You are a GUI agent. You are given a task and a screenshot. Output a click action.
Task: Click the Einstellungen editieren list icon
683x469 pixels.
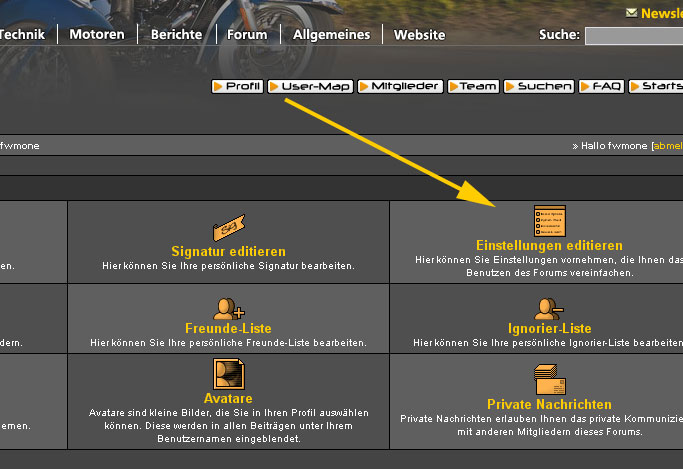(x=549, y=221)
